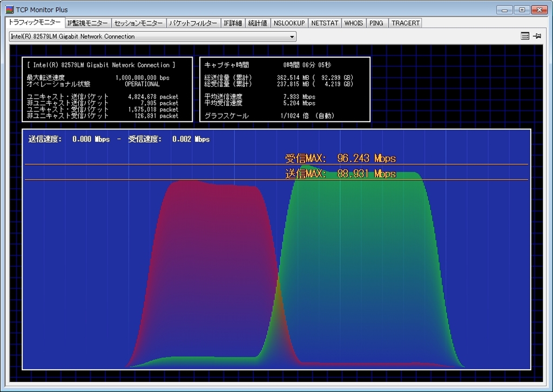The height and width of the screenshot is (392, 553).
Task: Open the パケットフィルター tab
Action: pos(193,23)
